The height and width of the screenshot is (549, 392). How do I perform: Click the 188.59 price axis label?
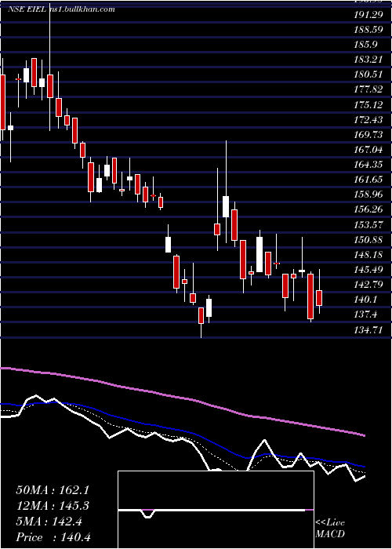[368, 30]
